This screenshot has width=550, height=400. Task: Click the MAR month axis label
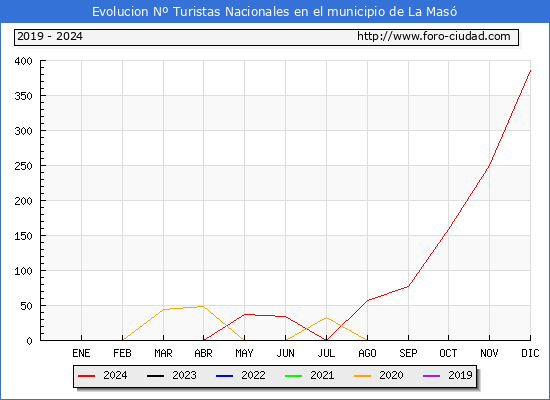163,353
